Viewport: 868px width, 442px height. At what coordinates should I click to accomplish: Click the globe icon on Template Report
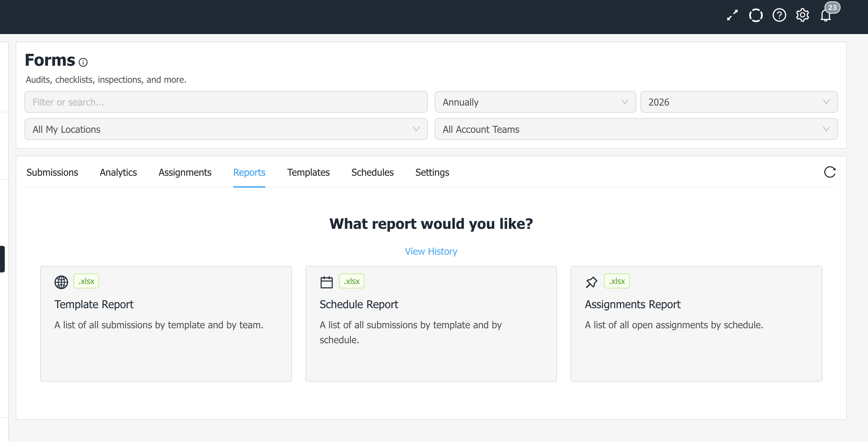point(61,282)
